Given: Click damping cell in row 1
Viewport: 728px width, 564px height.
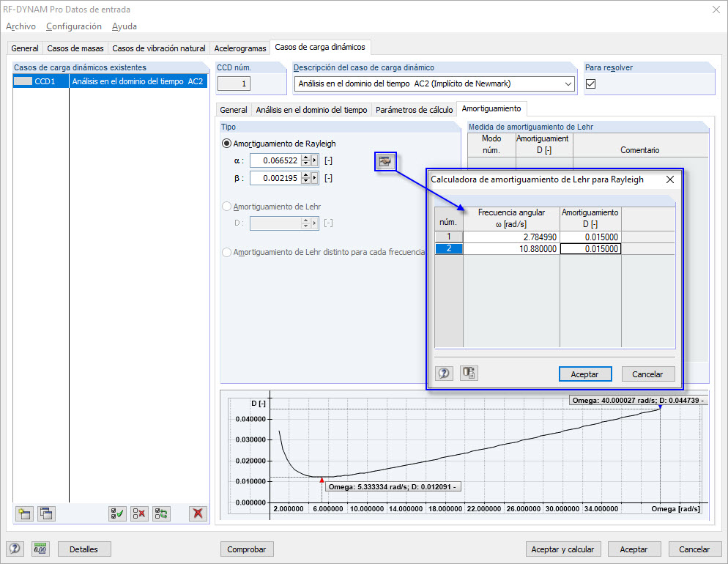Looking at the screenshot, I should click(x=590, y=237).
